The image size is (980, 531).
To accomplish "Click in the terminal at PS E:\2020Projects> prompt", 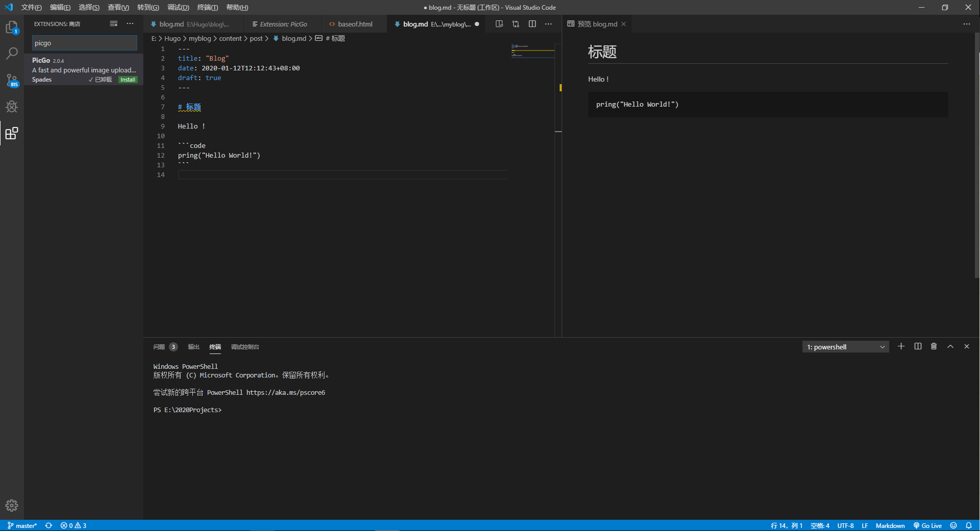I will (x=187, y=410).
